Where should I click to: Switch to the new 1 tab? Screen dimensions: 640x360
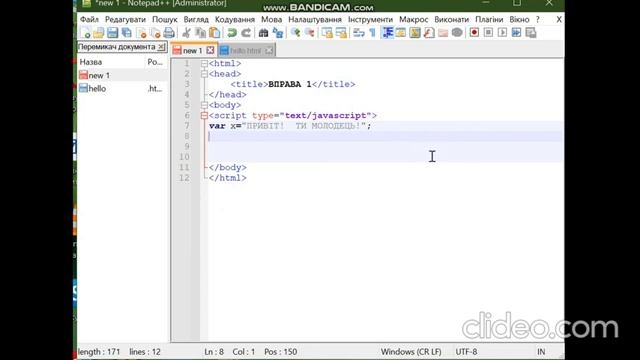pos(192,51)
